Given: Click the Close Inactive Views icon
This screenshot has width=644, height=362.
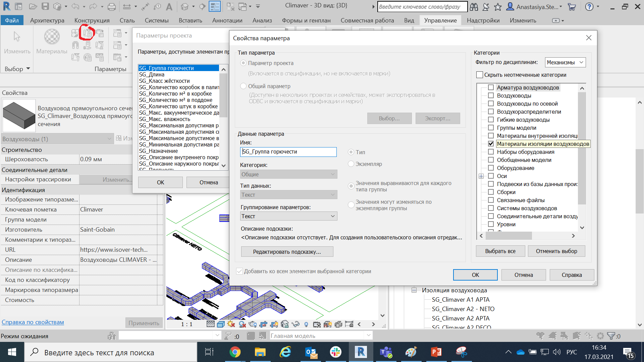Looking at the screenshot, I should [230, 6].
